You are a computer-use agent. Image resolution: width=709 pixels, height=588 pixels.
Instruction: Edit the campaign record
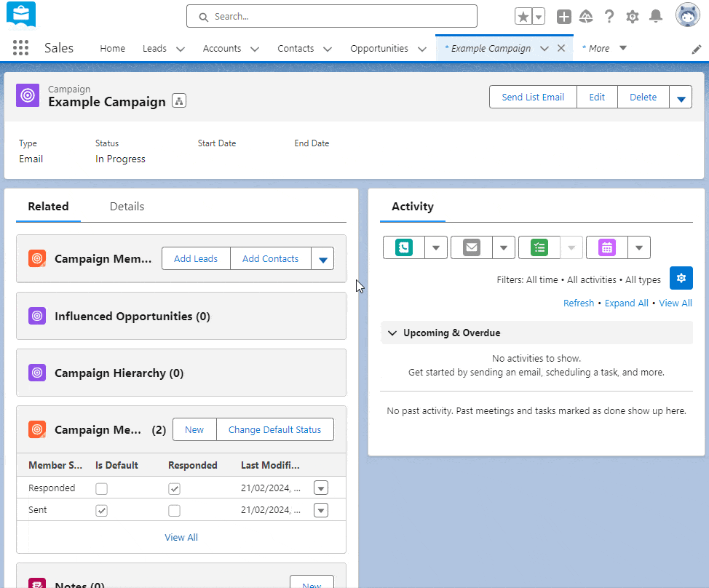coord(597,98)
